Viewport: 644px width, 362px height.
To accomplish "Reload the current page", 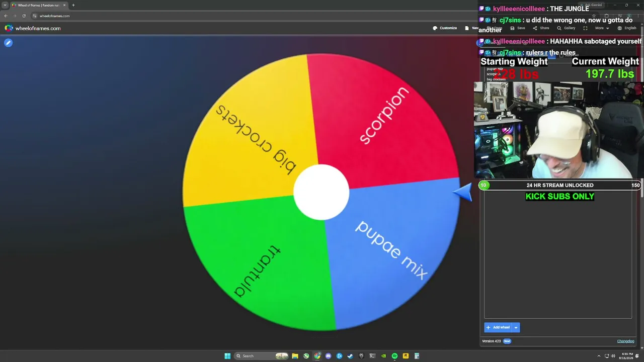I will 24,16.
